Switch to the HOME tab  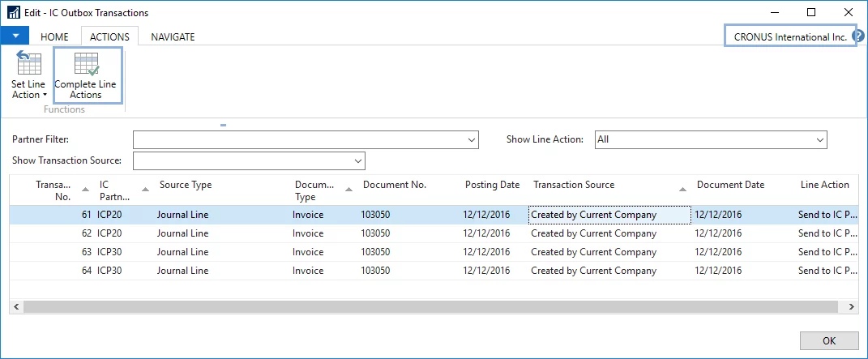click(x=55, y=36)
